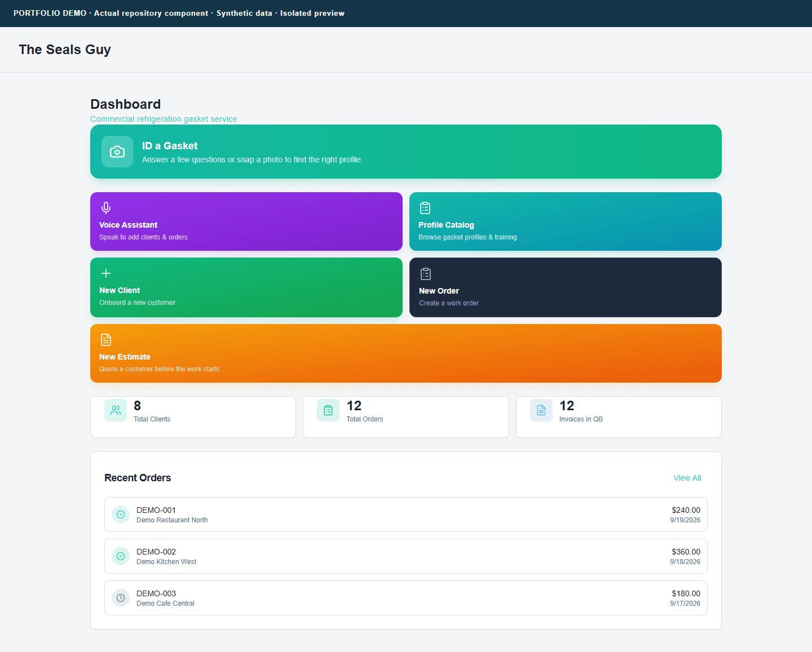This screenshot has height=652, width=812.
Task: Click the $180.00 order amount
Action: click(x=686, y=593)
